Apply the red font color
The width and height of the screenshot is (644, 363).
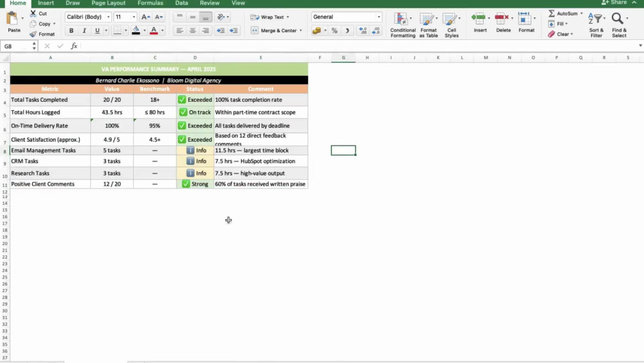tap(154, 30)
